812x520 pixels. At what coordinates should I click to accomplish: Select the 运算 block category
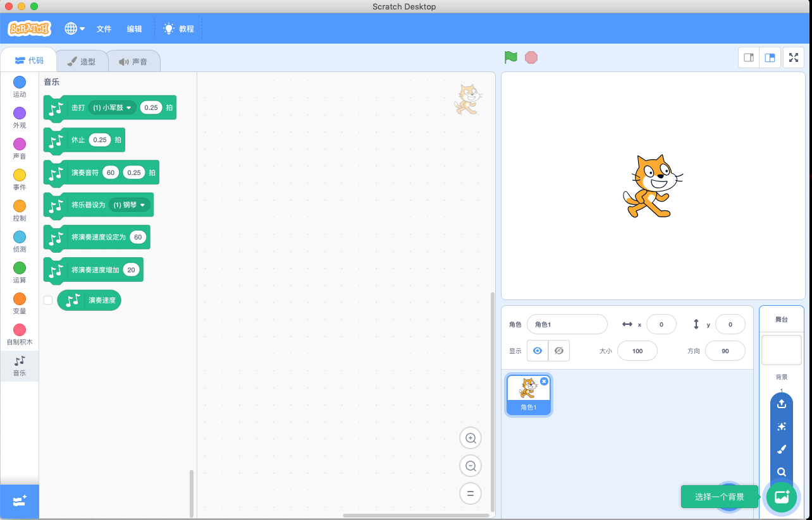click(20, 272)
